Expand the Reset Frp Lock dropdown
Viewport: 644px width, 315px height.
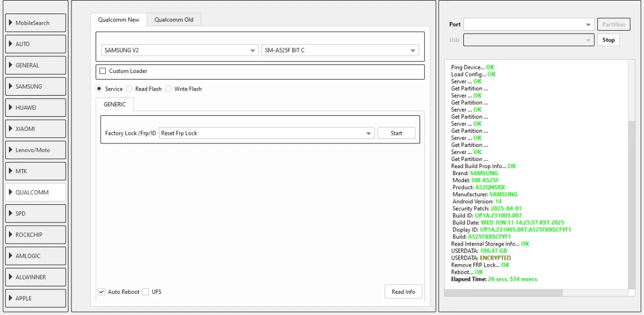pos(266,133)
